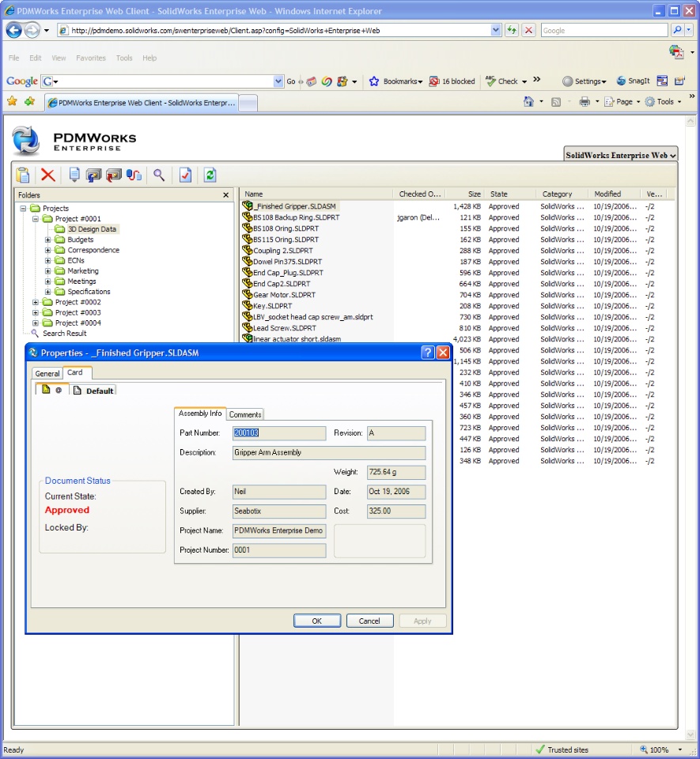700x759 pixels.
Task: Click the Cost field 325.00
Action: tap(396, 512)
